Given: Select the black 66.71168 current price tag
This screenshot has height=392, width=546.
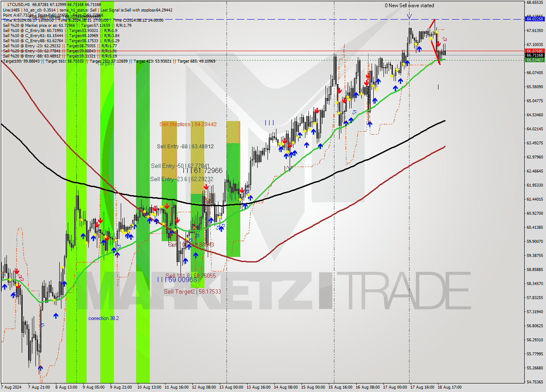Looking at the screenshot, I should [x=534, y=55].
